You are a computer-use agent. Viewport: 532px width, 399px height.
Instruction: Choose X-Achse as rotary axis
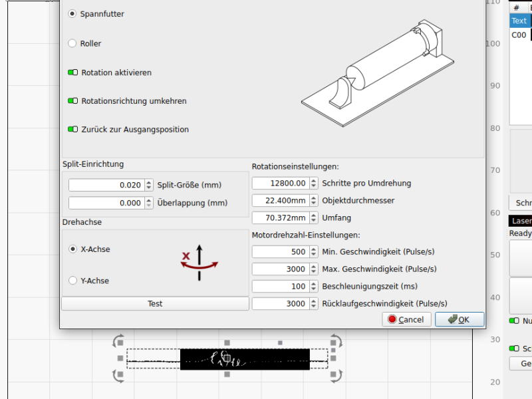point(72,249)
